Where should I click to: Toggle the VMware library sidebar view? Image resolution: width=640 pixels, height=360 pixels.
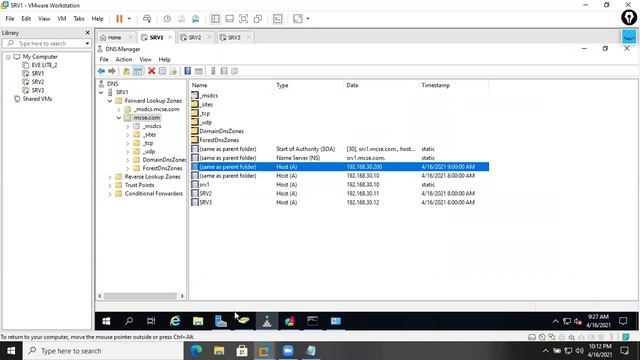pos(215,19)
